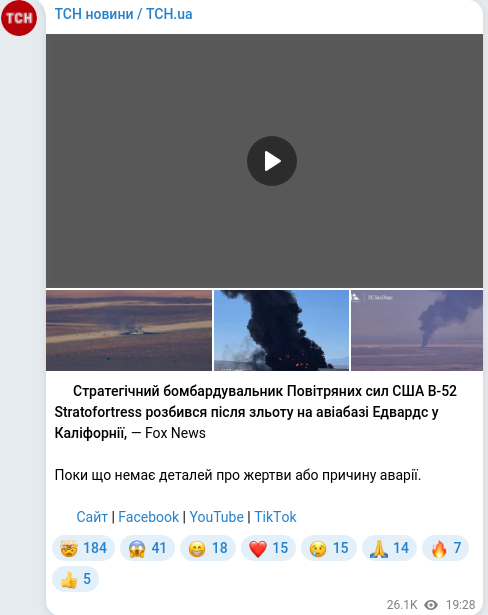488x615 pixels.
Task: Open the distant smoke column thumbnail
Action: point(417,330)
